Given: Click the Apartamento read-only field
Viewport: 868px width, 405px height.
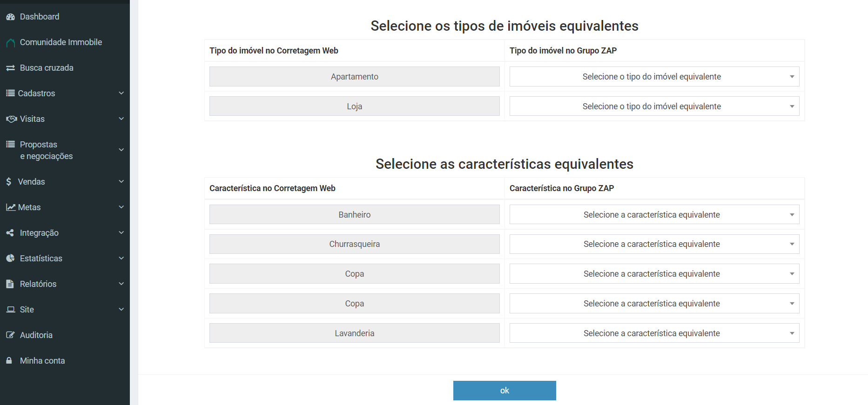Looking at the screenshot, I should pos(354,77).
